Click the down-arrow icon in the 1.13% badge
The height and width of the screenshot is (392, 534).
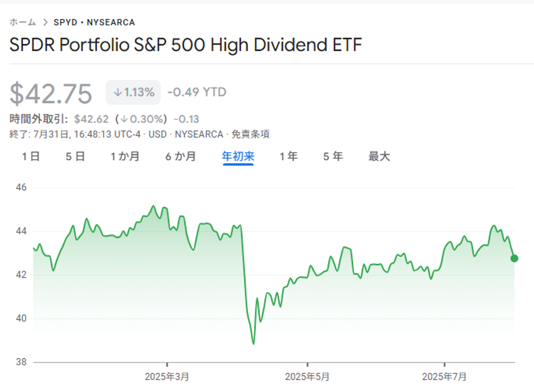tap(117, 92)
